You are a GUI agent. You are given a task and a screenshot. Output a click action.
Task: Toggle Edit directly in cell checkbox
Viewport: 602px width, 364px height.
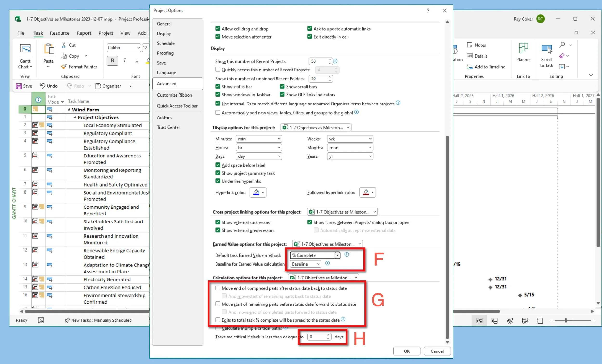point(309,37)
